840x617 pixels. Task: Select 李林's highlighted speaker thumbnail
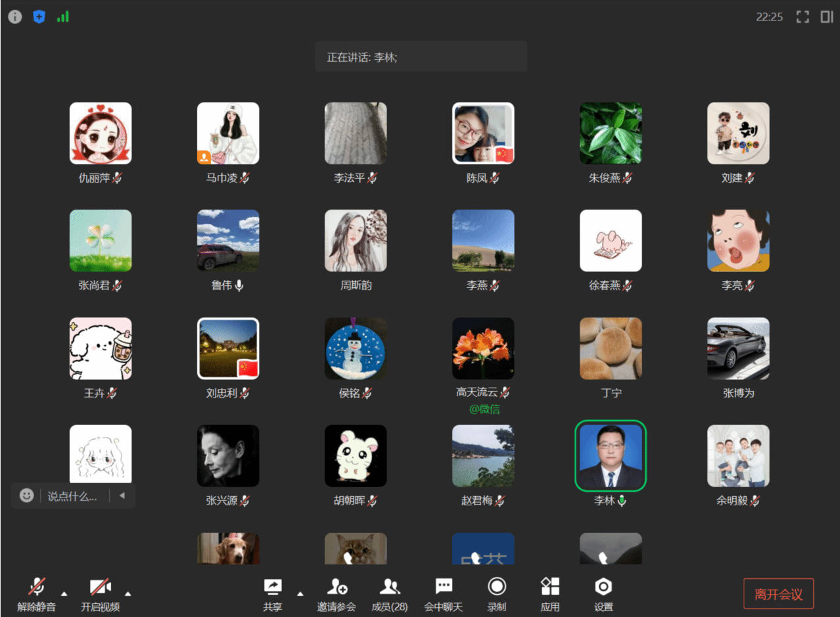[x=610, y=456]
